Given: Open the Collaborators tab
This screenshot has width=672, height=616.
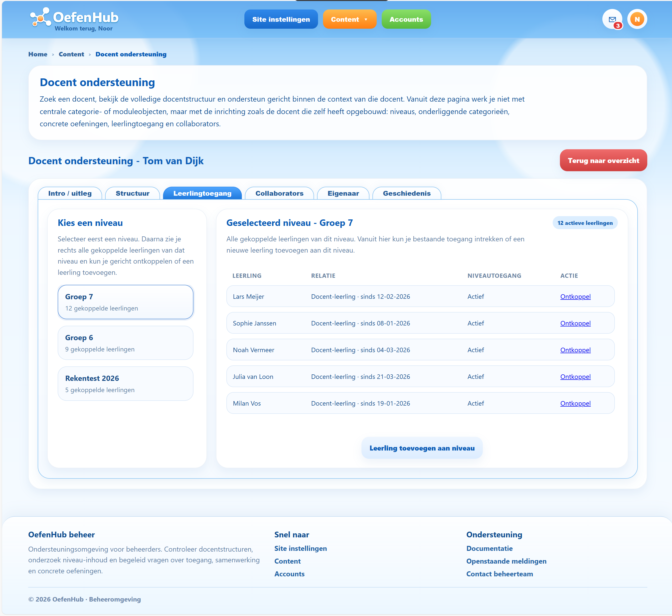Looking at the screenshot, I should [x=279, y=193].
